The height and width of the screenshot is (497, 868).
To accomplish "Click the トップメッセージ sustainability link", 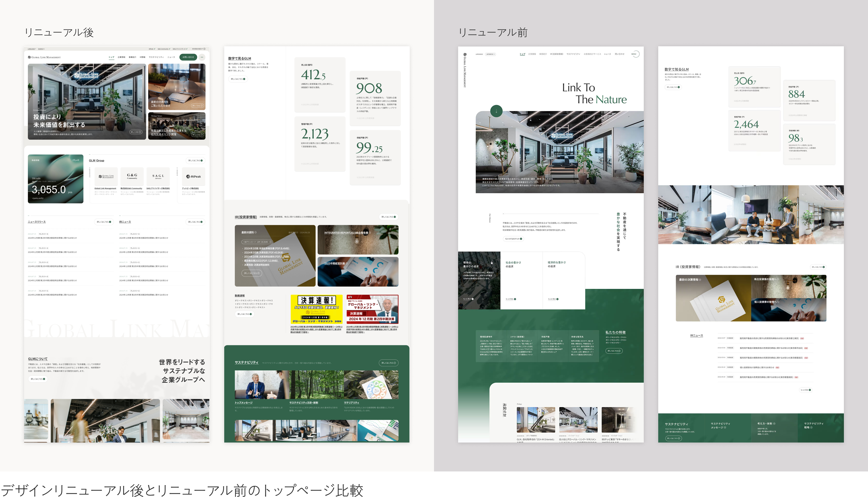I will point(244,403).
